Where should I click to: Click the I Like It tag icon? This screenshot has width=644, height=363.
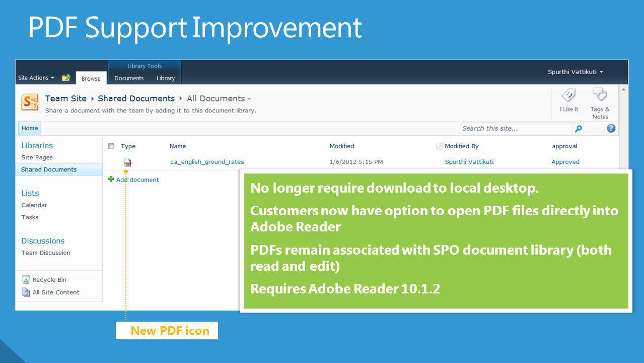point(569,95)
